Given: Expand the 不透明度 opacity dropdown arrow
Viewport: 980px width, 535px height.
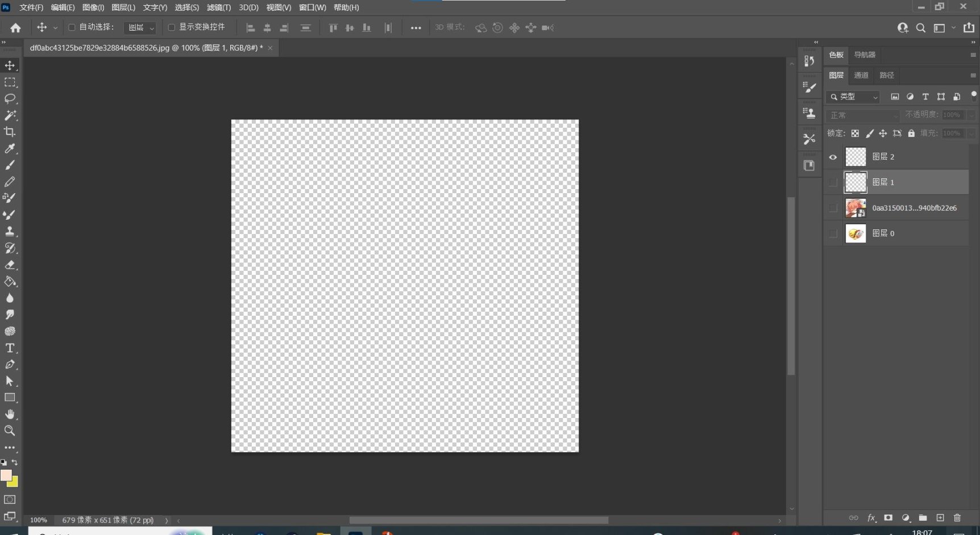Looking at the screenshot, I should 971,115.
